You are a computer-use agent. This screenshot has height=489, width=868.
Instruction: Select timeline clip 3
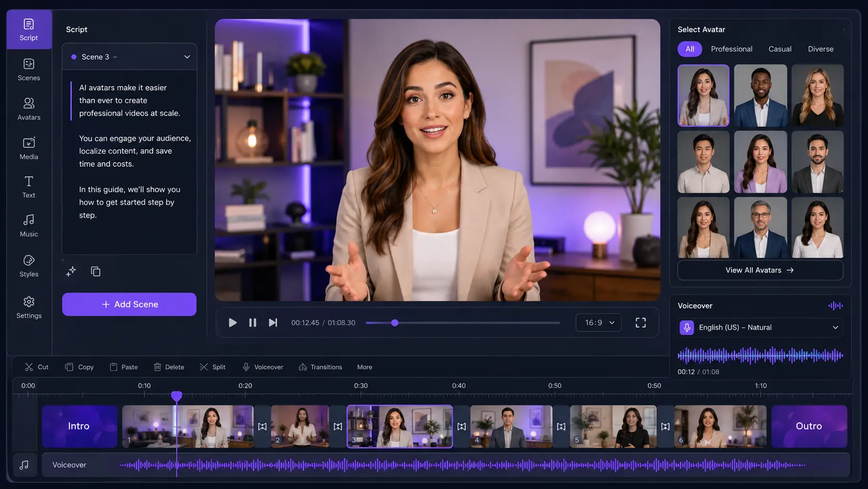(x=400, y=426)
